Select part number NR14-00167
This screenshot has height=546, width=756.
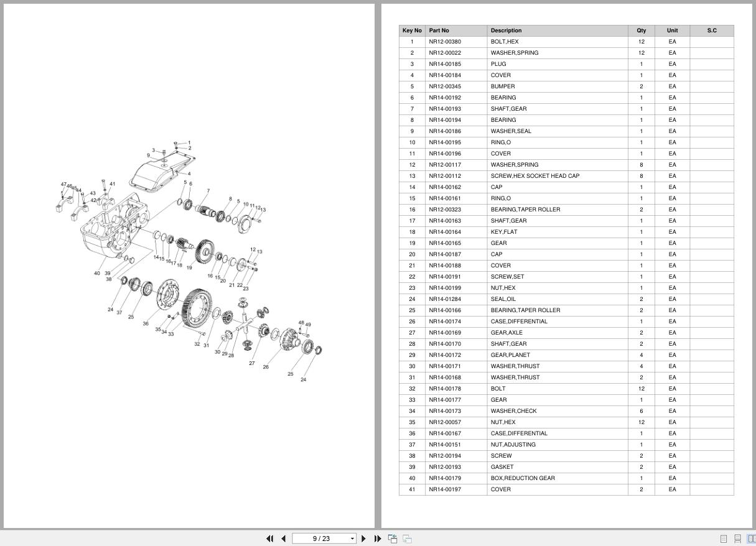445,433
